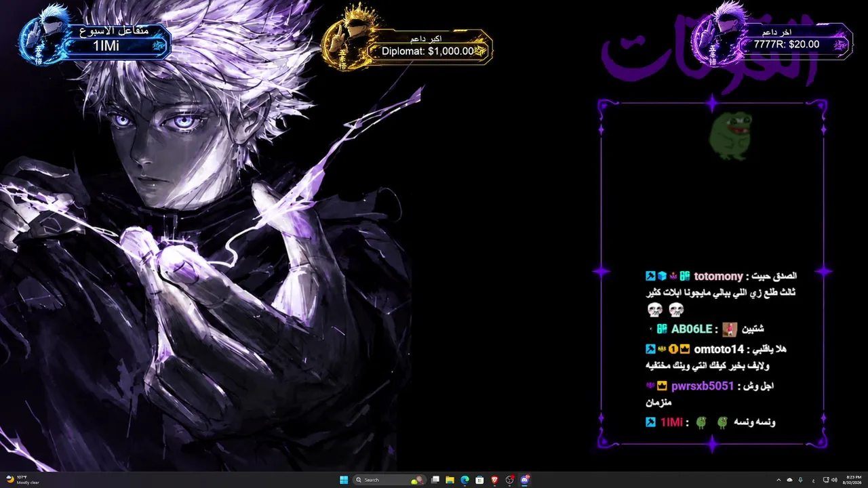Open the volume control speaker icon

pyautogui.click(x=834, y=480)
